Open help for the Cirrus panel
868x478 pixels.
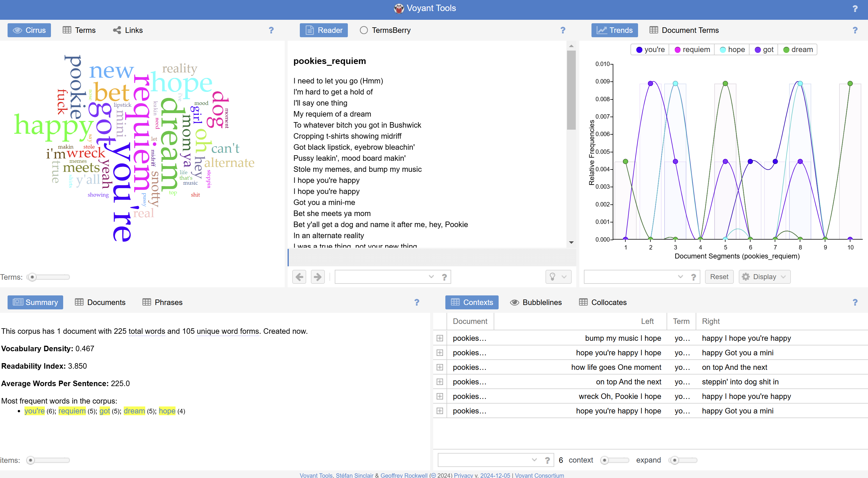pyautogui.click(x=271, y=30)
